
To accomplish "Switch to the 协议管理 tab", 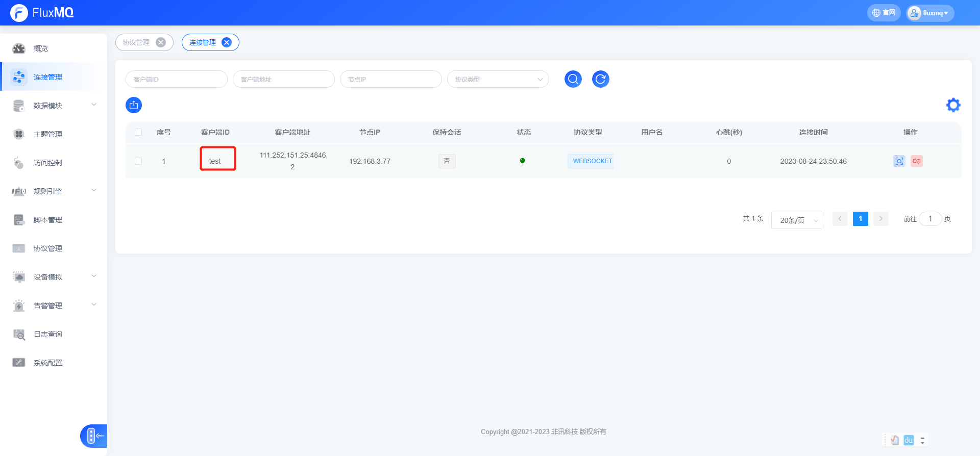I will pos(136,42).
